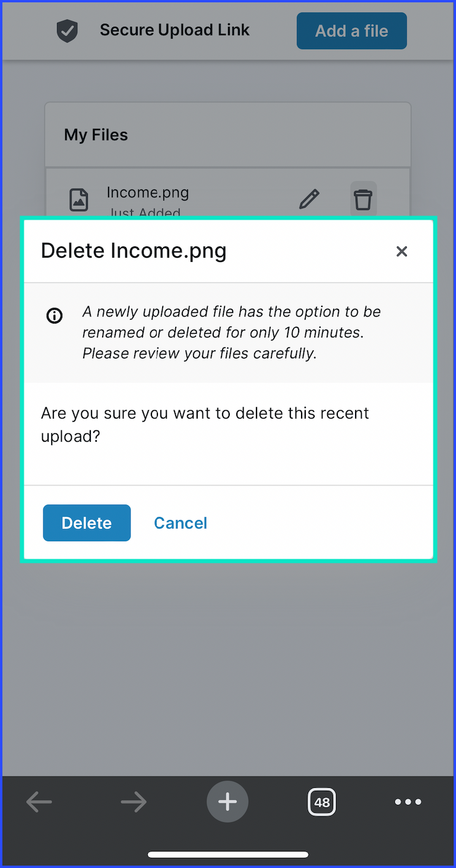Viewport: 456px width, 868px height.
Task: Click the info circle icon in the dialog
Action: pyautogui.click(x=54, y=315)
